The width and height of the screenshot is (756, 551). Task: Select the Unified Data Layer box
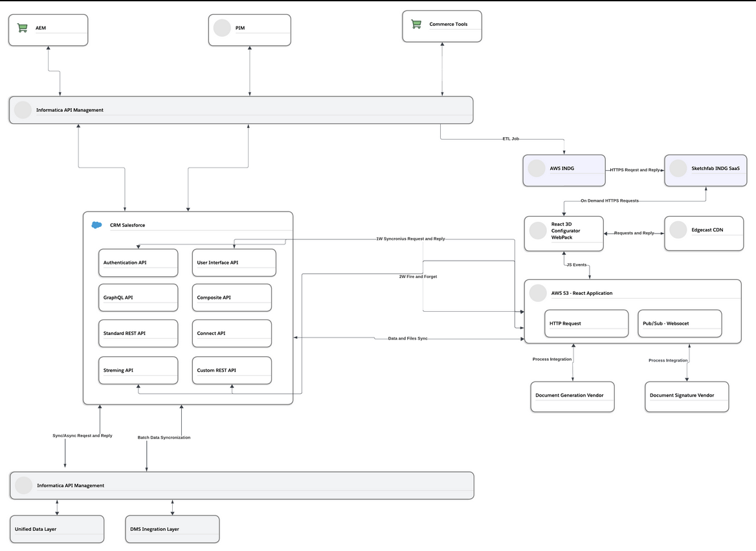point(57,529)
